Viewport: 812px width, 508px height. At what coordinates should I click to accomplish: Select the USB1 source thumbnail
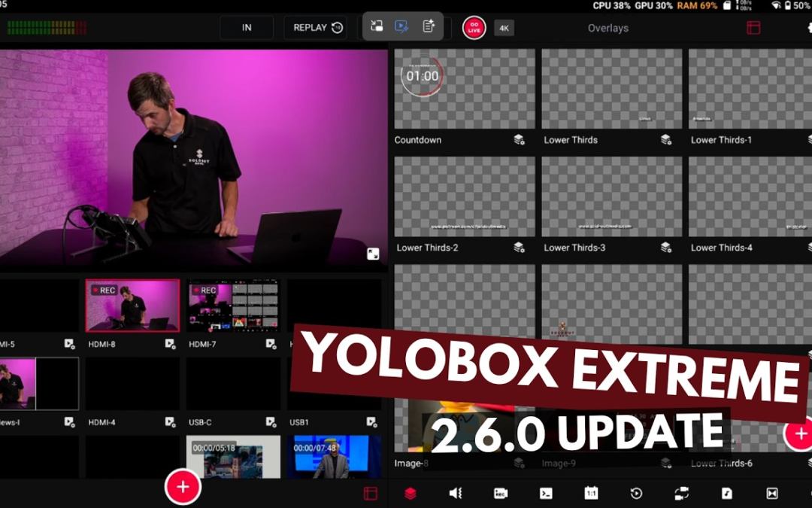coord(334,384)
